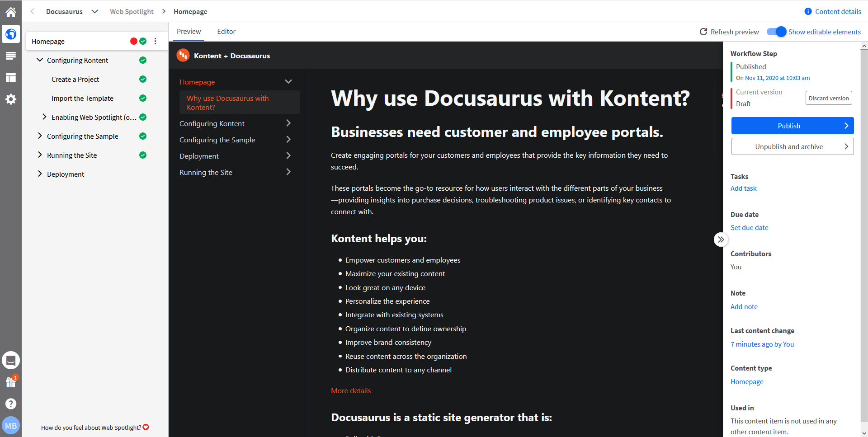Screen dimensions: 868x437
Task: Open the Docusaurus project dropdown
Action: [x=94, y=12]
